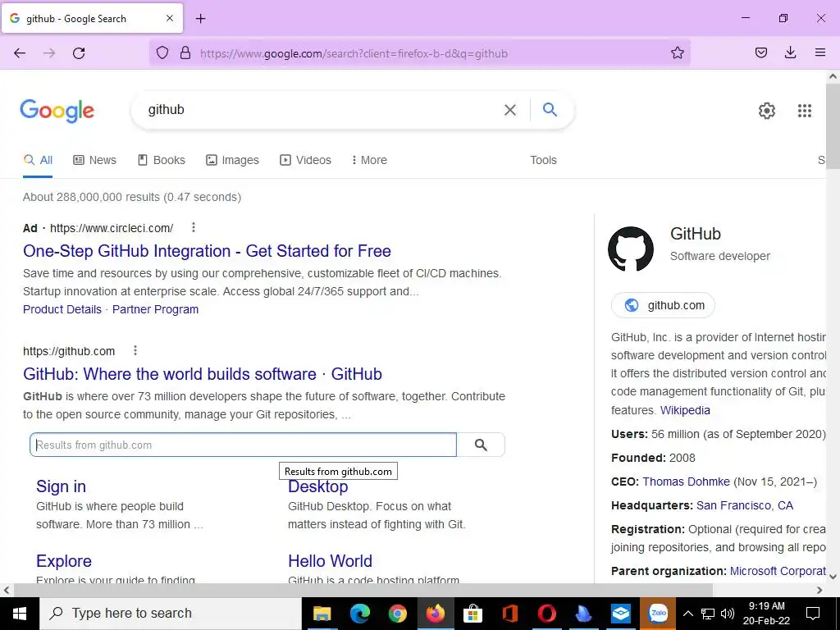
Task: Open the Microsoft Corporation parent link
Action: [778, 571]
